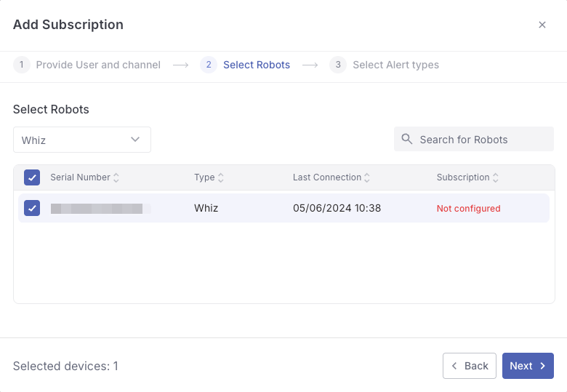Image resolution: width=567 pixels, height=392 pixels.
Task: Open the Select Robots step
Action: coord(257,65)
